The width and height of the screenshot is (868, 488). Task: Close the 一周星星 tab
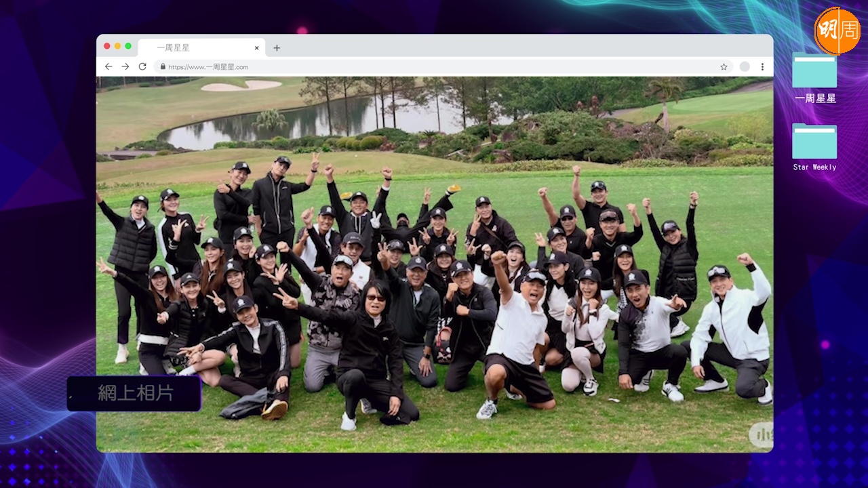[x=257, y=47]
